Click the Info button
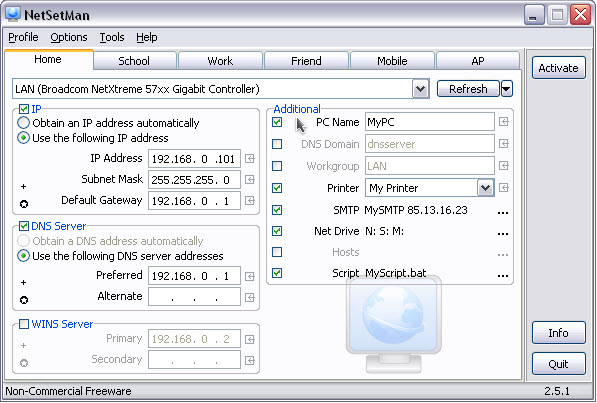Image resolution: width=597 pixels, height=403 pixels. click(559, 333)
